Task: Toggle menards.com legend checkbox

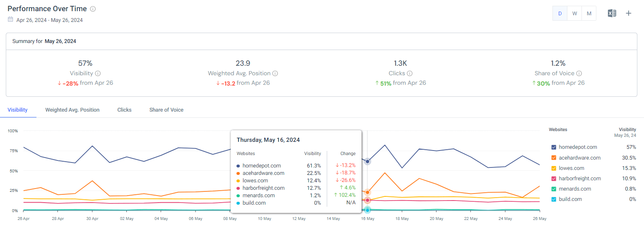Action: (554, 189)
